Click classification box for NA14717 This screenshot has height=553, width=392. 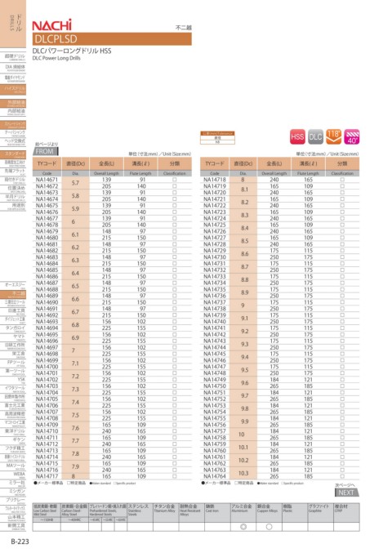pos(175,476)
